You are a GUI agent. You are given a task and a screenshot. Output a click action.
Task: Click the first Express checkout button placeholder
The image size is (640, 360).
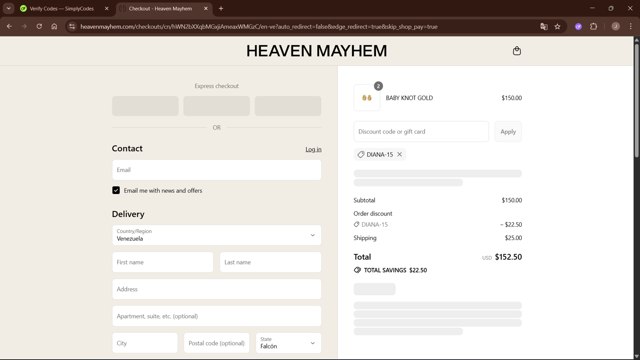[x=145, y=106]
